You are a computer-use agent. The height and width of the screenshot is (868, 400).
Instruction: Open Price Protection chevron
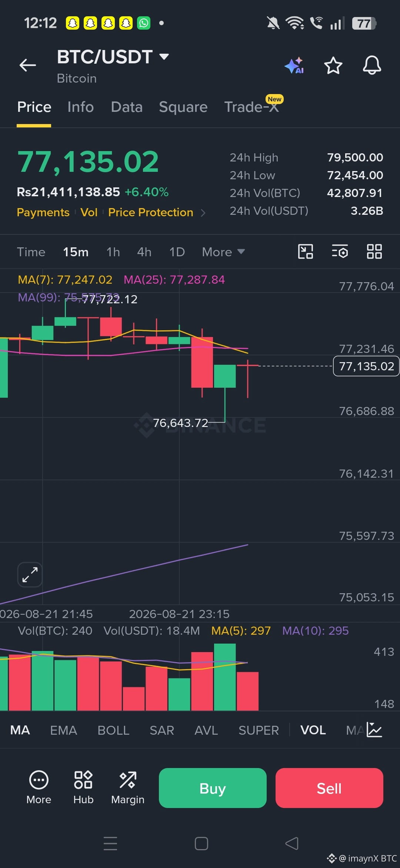(203, 213)
